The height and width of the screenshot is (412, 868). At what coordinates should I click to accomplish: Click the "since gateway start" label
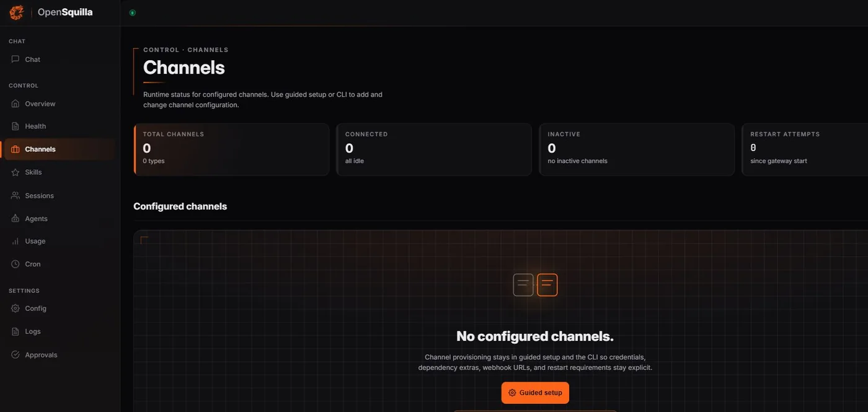[779, 161]
